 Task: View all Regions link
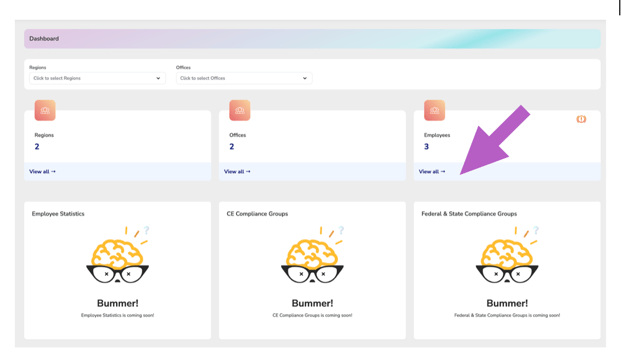[x=42, y=172]
